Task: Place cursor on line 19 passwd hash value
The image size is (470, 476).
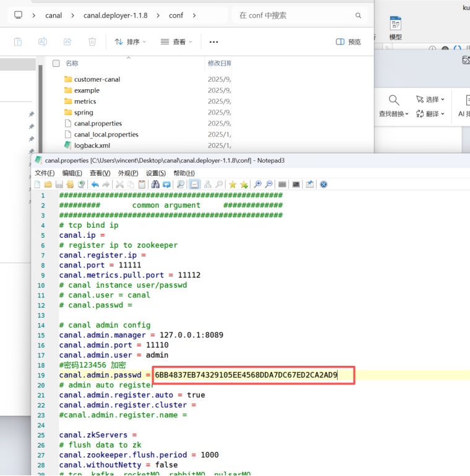Action: [x=246, y=375]
